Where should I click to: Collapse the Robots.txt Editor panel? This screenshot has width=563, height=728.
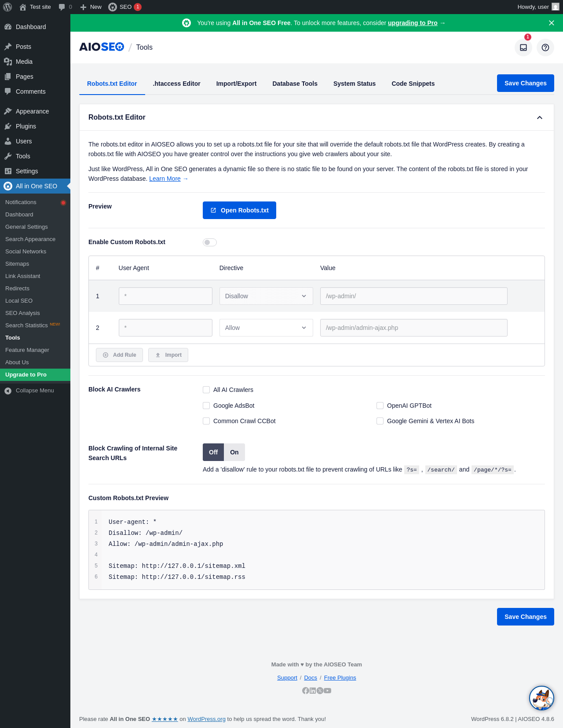click(x=540, y=117)
